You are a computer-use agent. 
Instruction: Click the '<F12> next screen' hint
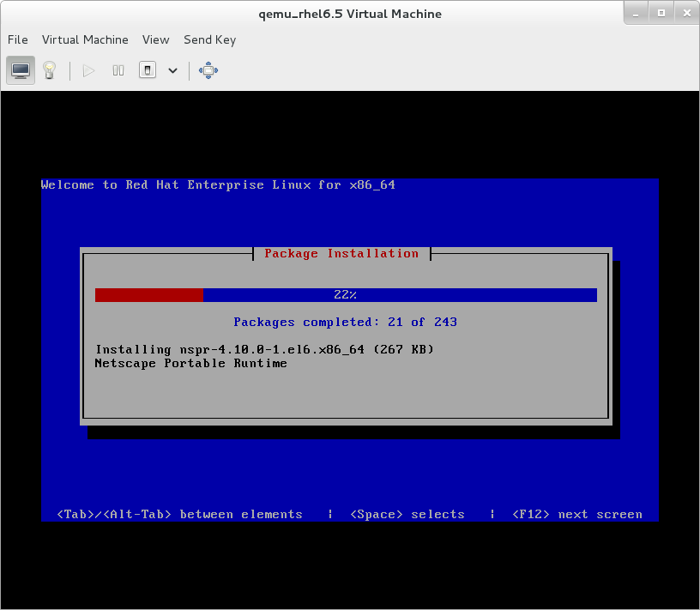tap(577, 515)
